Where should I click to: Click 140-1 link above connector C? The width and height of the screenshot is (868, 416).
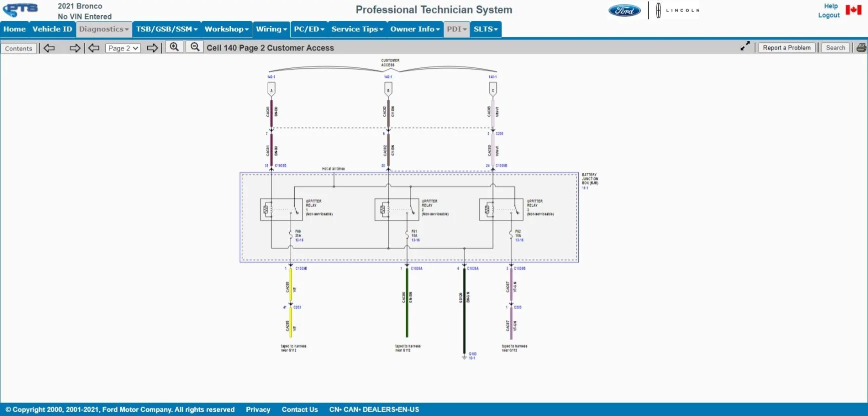493,77
